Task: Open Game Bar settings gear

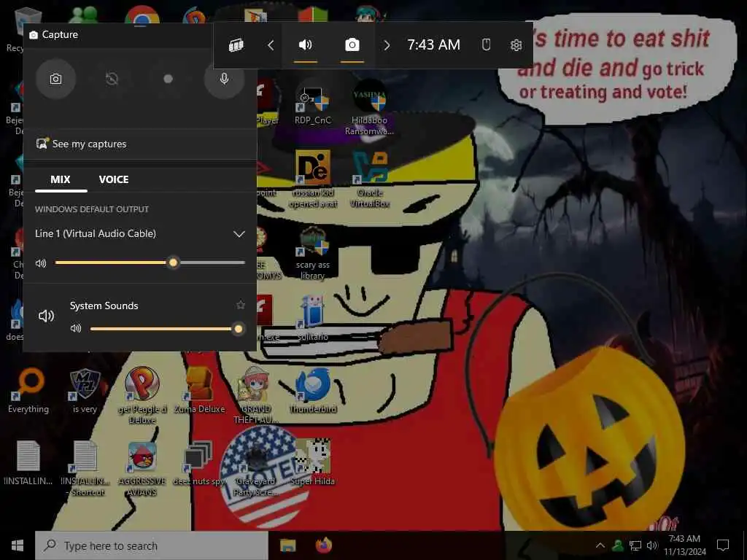Action: click(516, 45)
